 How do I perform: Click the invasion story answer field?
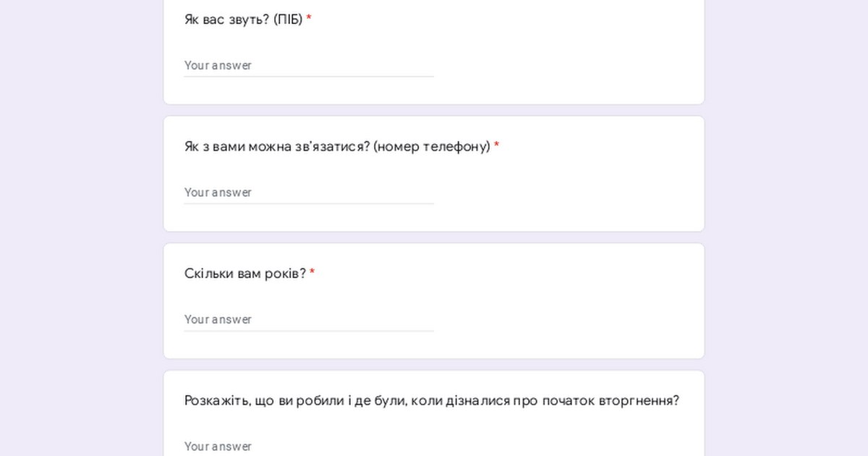tap(308, 446)
